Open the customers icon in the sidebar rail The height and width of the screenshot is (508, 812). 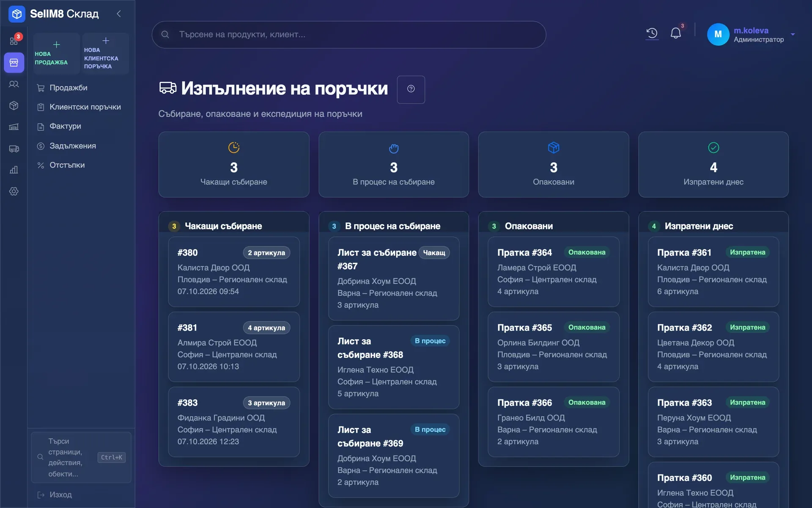pyautogui.click(x=14, y=84)
